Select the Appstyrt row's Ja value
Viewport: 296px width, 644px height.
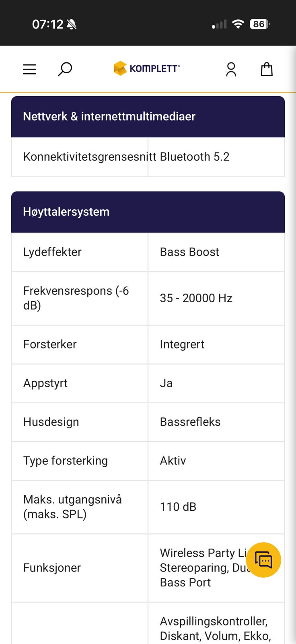coord(166,383)
